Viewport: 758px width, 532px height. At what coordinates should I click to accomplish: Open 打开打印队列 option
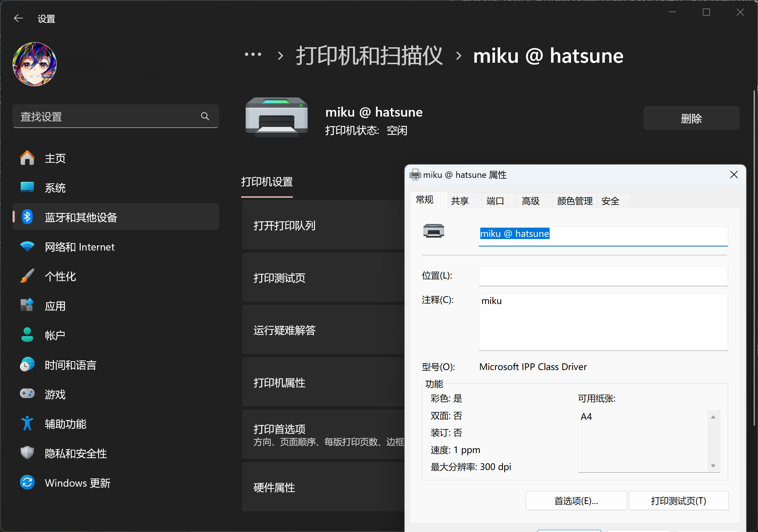[x=323, y=225]
